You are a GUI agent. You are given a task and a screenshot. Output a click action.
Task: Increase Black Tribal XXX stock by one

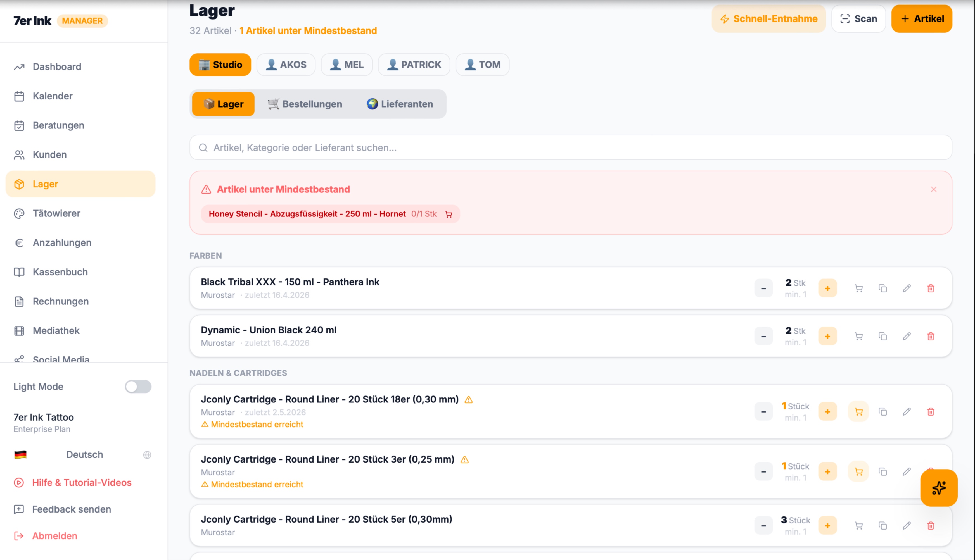click(x=827, y=289)
